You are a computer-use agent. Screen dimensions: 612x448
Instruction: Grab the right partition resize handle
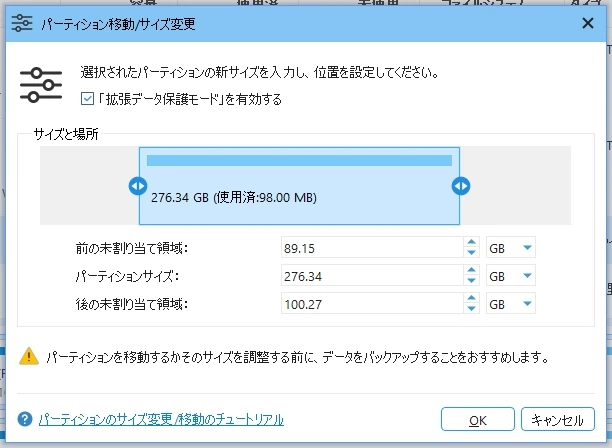click(x=461, y=186)
